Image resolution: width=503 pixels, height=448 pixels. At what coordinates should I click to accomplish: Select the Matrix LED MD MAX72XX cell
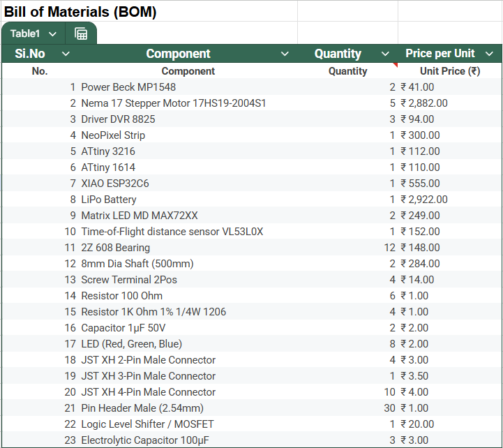188,216
